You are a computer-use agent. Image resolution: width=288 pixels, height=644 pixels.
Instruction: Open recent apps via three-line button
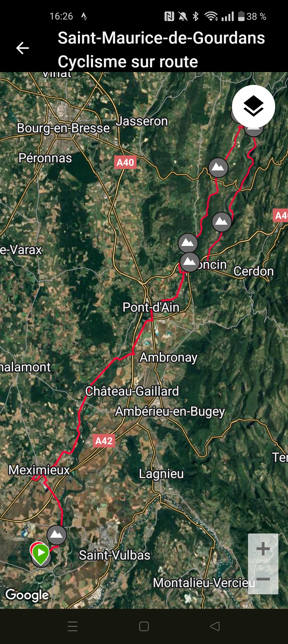(73, 626)
